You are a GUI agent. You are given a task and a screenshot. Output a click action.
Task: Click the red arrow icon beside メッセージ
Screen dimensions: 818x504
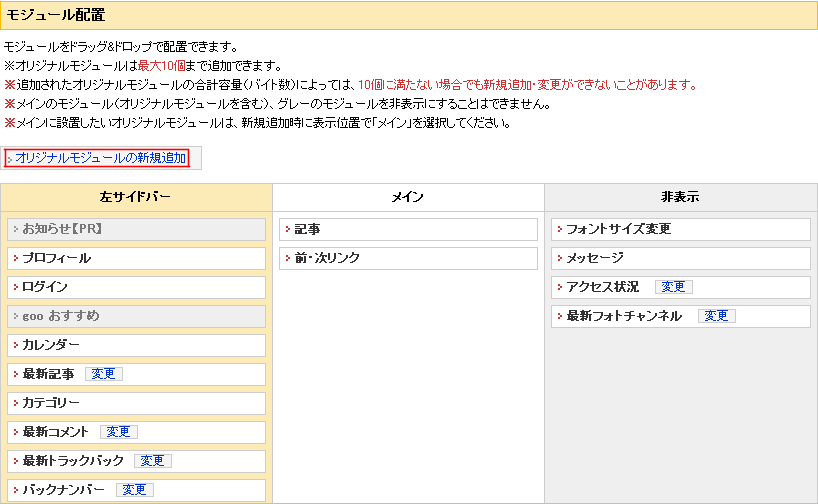(x=560, y=258)
